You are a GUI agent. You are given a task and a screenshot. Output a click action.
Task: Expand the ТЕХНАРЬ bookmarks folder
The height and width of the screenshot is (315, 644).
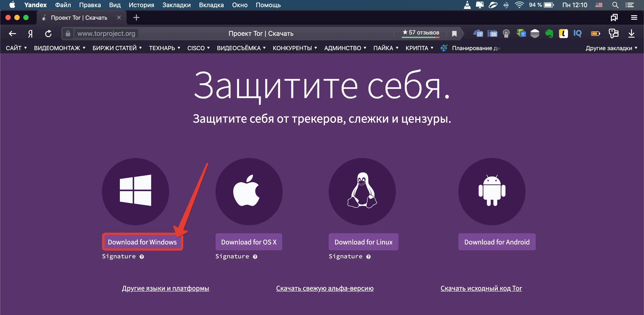165,48
